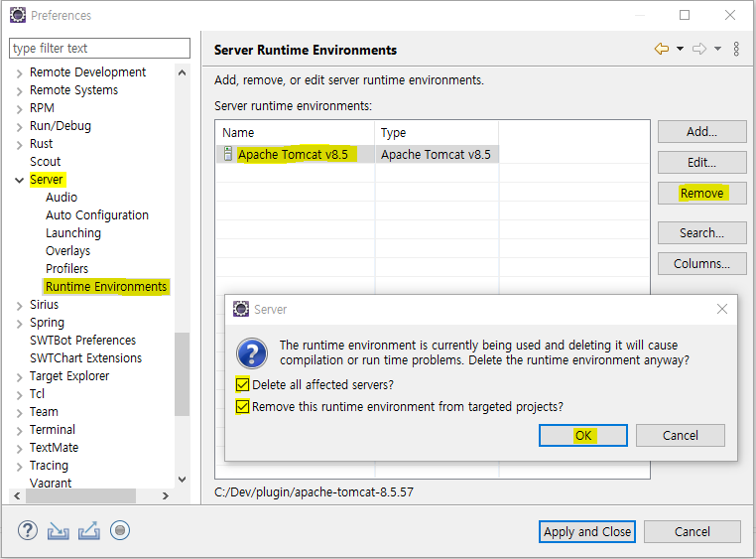Screen dimensions: 756x559
Task: Click the Import preferences icon
Action: click(x=58, y=531)
